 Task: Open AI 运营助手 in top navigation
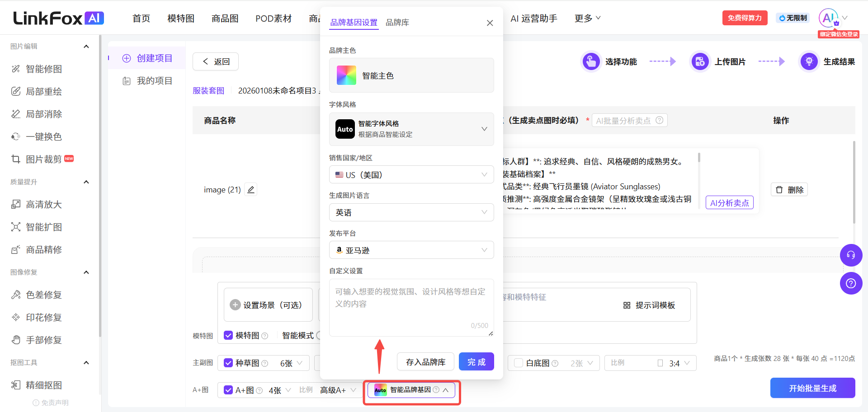coord(534,19)
